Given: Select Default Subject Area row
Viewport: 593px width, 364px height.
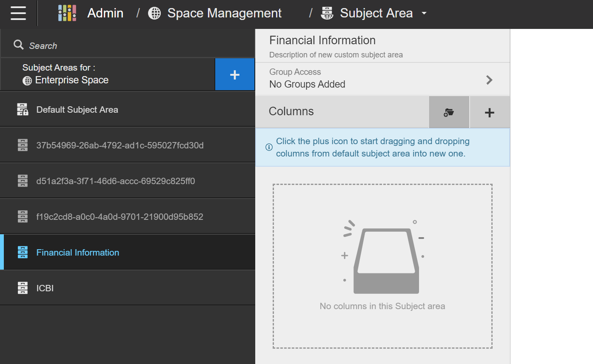Looking at the screenshot, I should tap(128, 109).
